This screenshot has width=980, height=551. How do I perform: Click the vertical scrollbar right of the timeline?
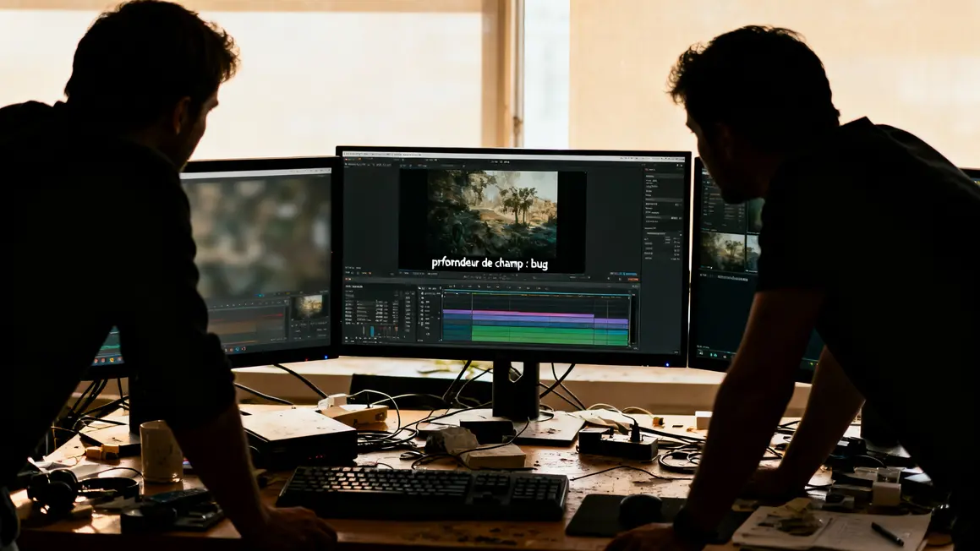(x=633, y=319)
